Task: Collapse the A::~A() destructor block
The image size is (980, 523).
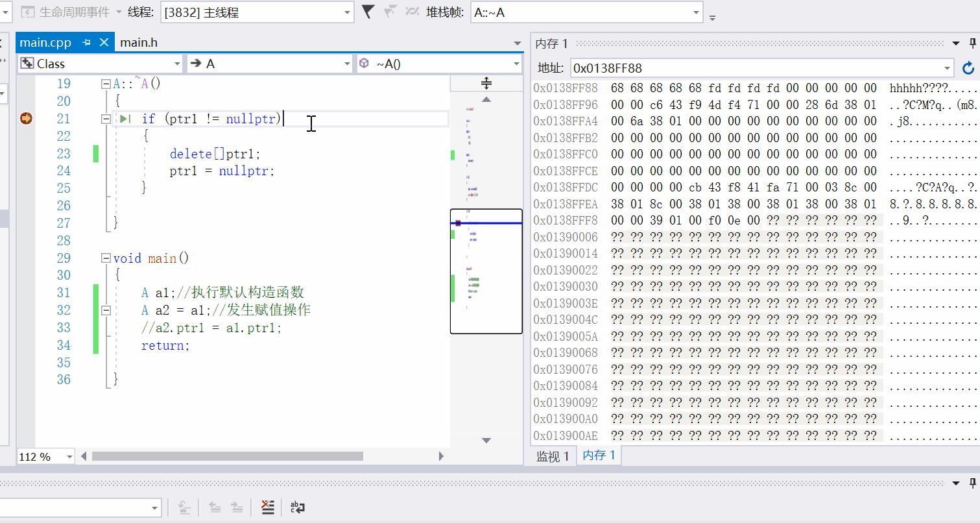Action: [106, 84]
